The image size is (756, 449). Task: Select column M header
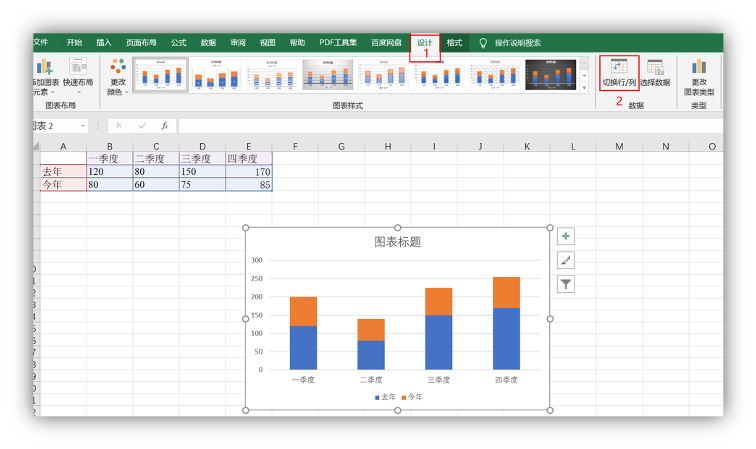pyautogui.click(x=619, y=146)
